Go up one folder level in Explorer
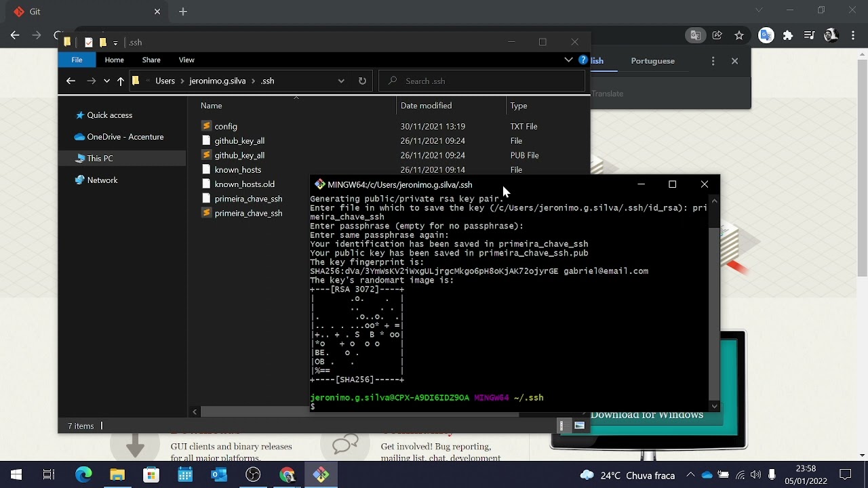Screen dimensions: 868x488 point(121,81)
